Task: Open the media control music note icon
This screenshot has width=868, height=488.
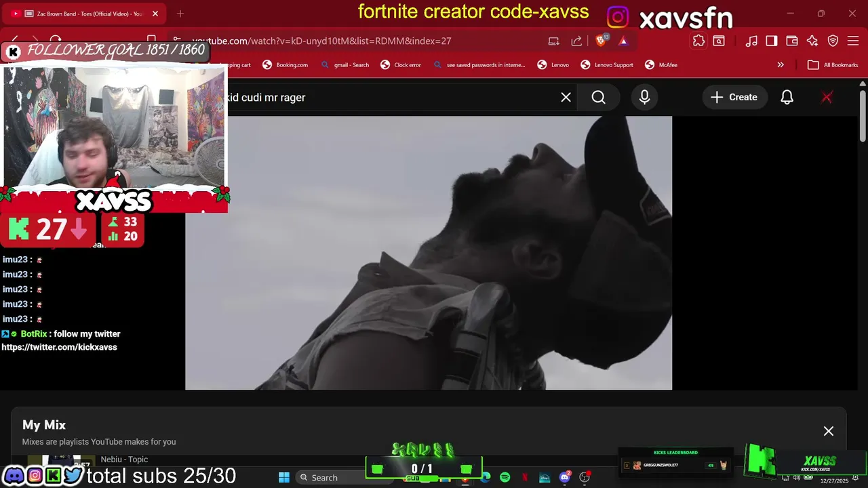Action: click(751, 41)
